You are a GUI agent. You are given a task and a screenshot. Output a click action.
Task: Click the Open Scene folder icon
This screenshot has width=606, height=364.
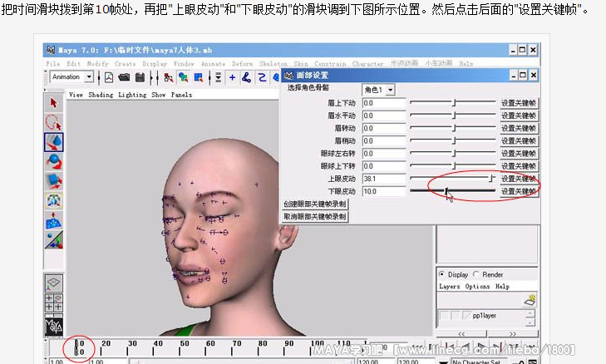point(124,77)
